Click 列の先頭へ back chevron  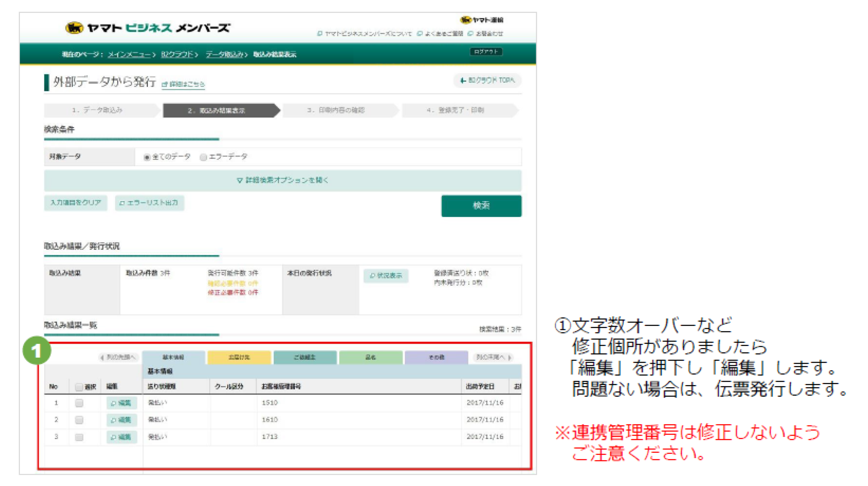pyautogui.click(x=103, y=358)
